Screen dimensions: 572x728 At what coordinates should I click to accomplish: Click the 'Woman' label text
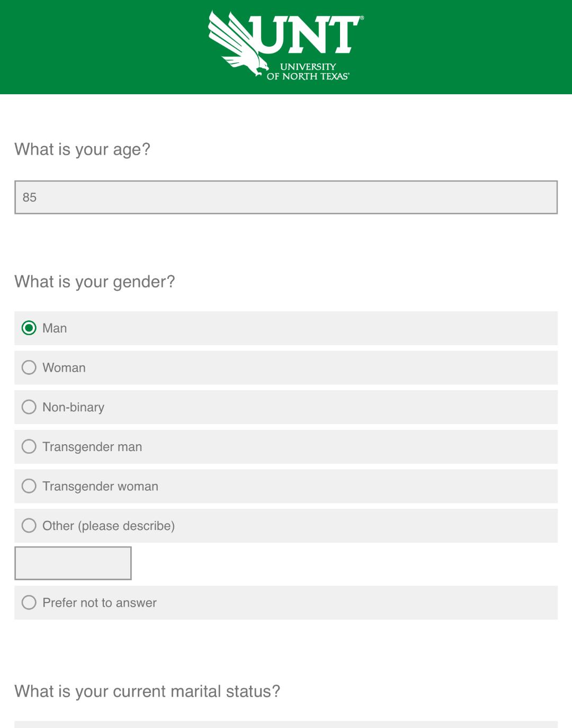click(64, 367)
